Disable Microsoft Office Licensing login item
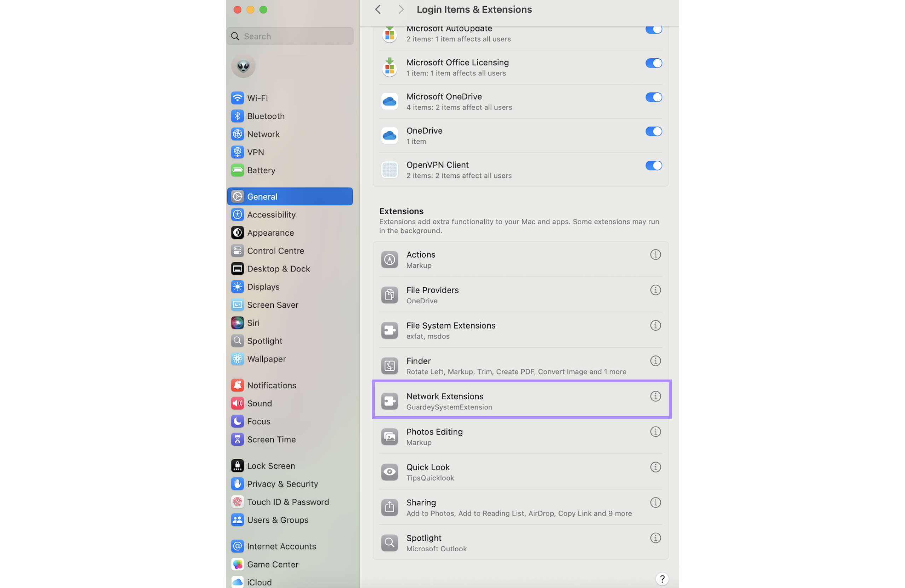The width and height of the screenshot is (905, 588). [654, 63]
